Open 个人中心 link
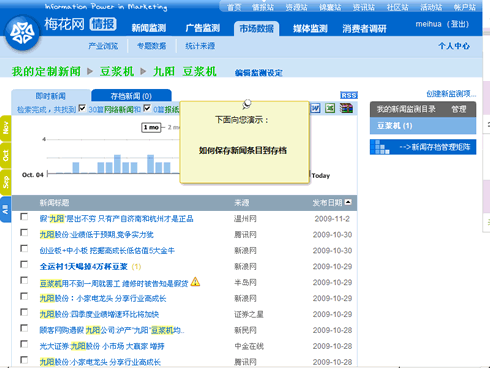490x368 pixels. tap(454, 46)
